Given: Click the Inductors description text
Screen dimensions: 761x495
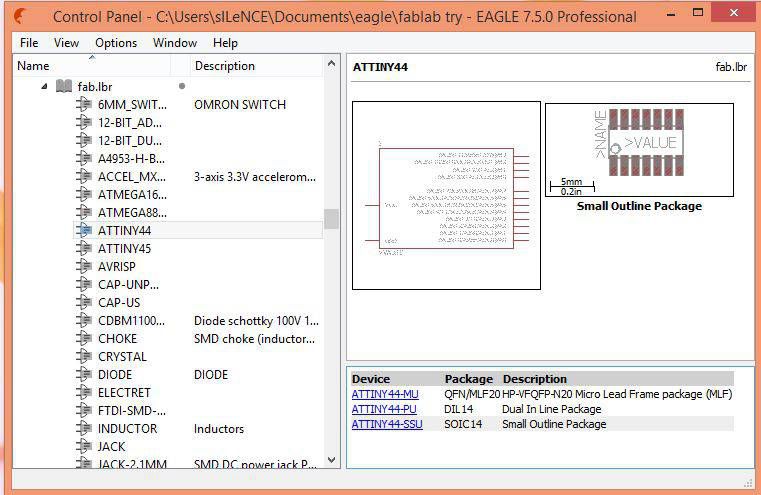Looking at the screenshot, I should (219, 429).
